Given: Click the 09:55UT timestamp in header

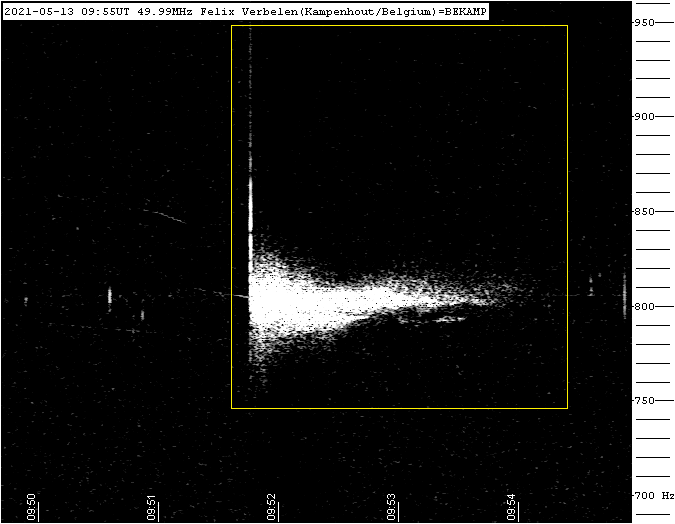Looking at the screenshot, I should (105, 12).
